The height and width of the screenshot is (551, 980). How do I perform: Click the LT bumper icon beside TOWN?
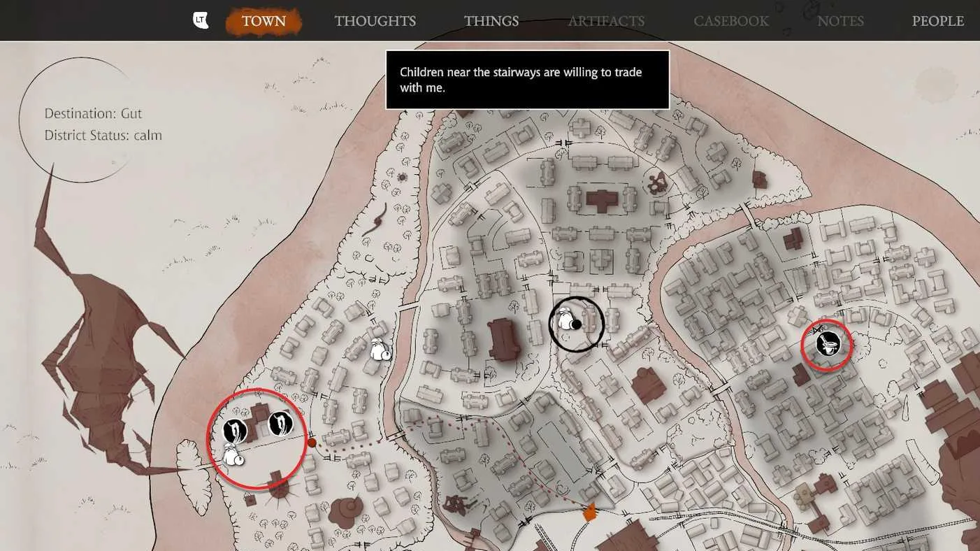[x=201, y=20]
